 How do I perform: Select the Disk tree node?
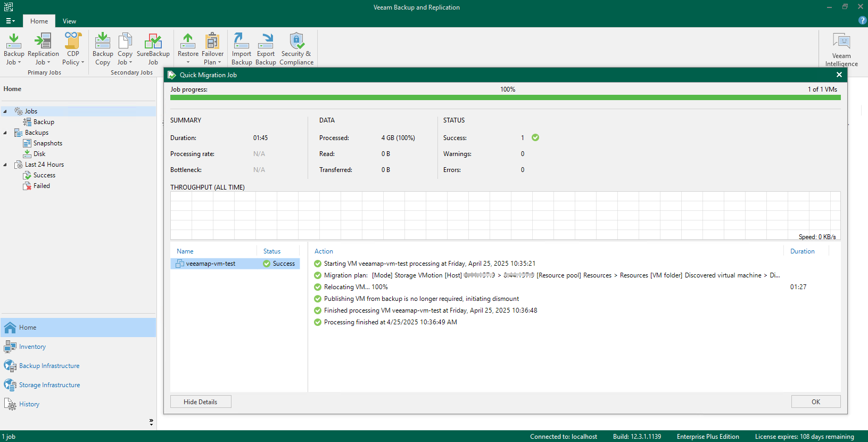(x=39, y=154)
